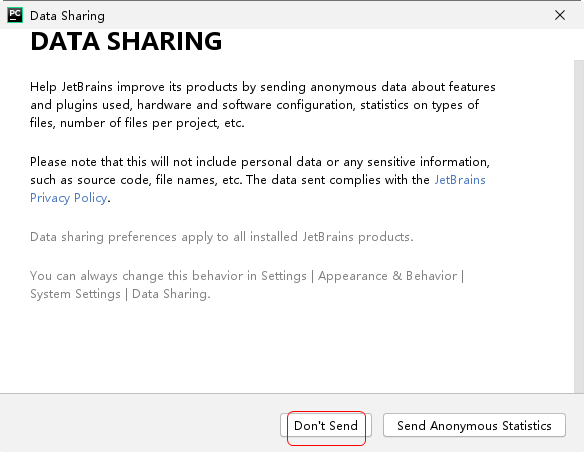
Task: Click the 'Data sharing preferences apply' note
Action: pos(222,237)
